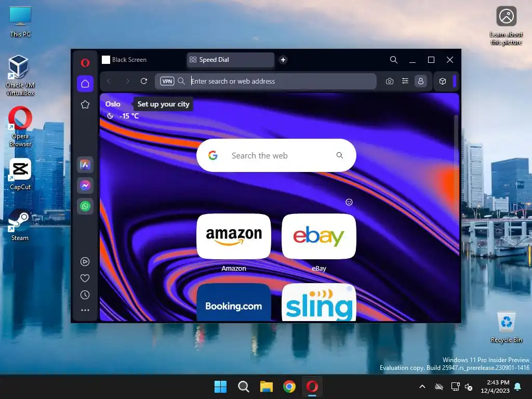This screenshot has width=532, height=399.
Task: Open sidebar setup three-dots menu
Action: point(85,310)
